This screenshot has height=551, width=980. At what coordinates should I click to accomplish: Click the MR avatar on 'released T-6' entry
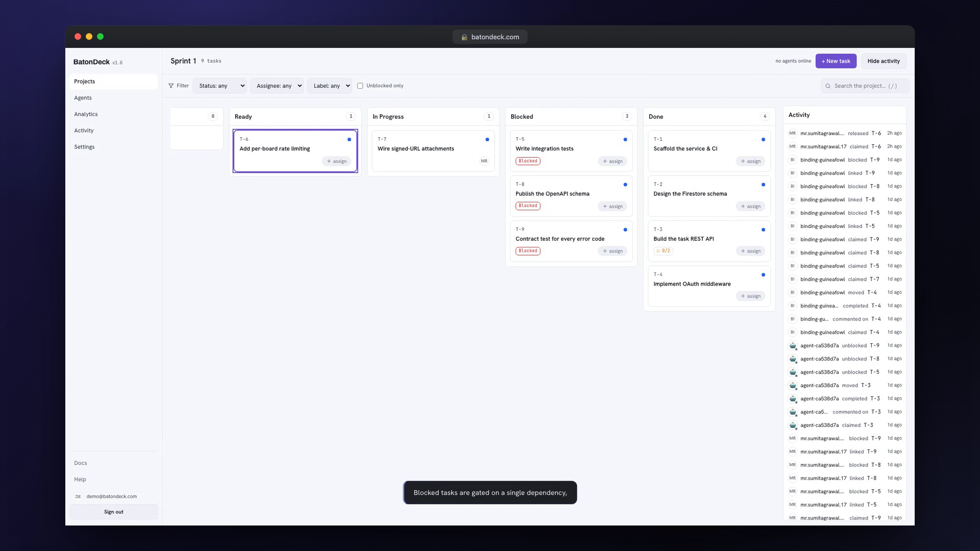(793, 133)
